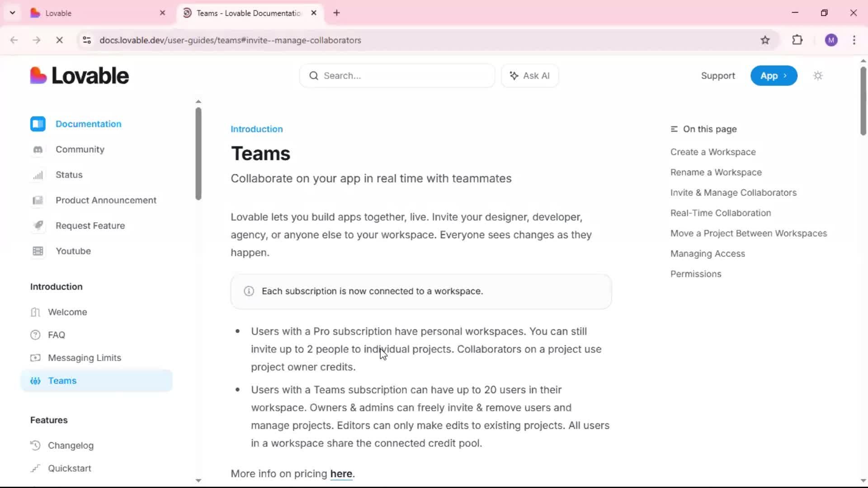Click the blue App button

[x=774, y=76]
